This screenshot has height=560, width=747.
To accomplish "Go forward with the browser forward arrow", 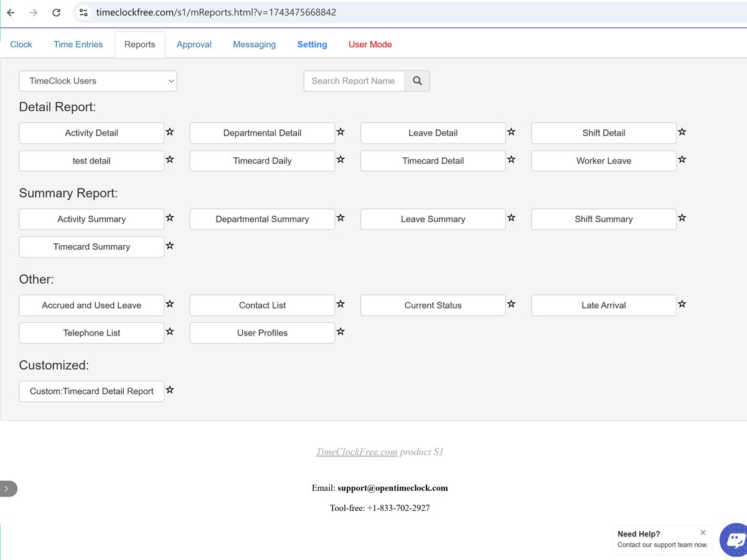I will tap(34, 12).
